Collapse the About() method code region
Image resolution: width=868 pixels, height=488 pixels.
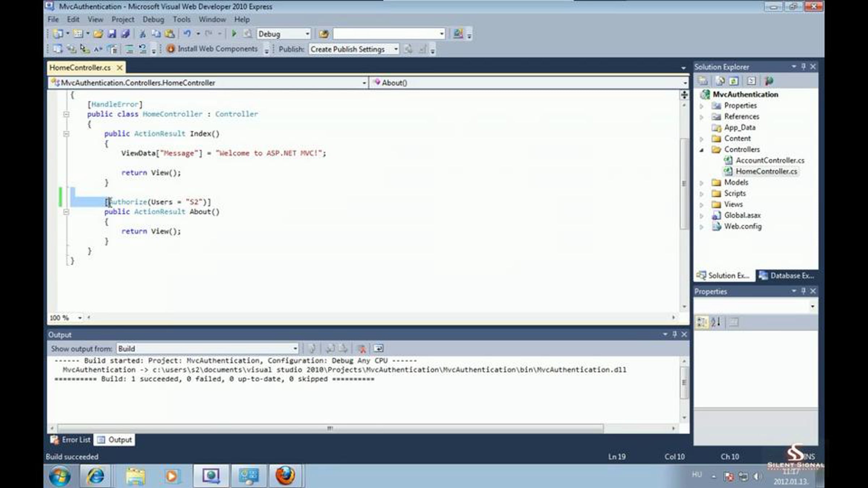click(66, 212)
